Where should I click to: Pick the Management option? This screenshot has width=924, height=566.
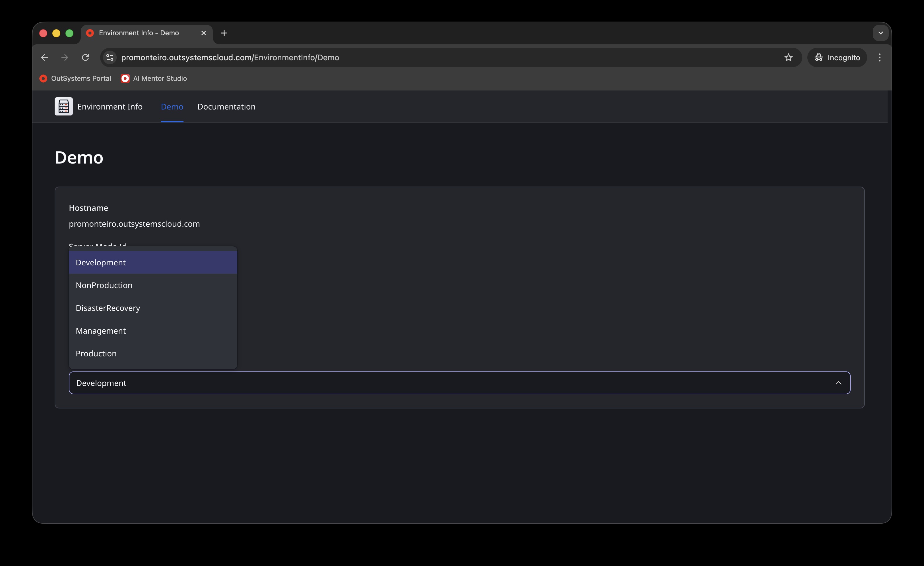pyautogui.click(x=153, y=330)
